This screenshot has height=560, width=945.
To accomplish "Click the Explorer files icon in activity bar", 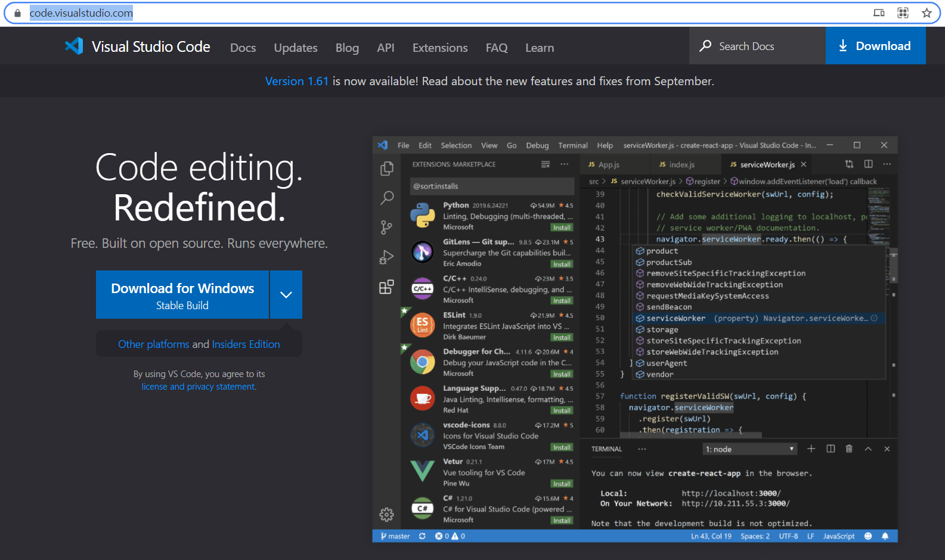I will click(x=387, y=169).
